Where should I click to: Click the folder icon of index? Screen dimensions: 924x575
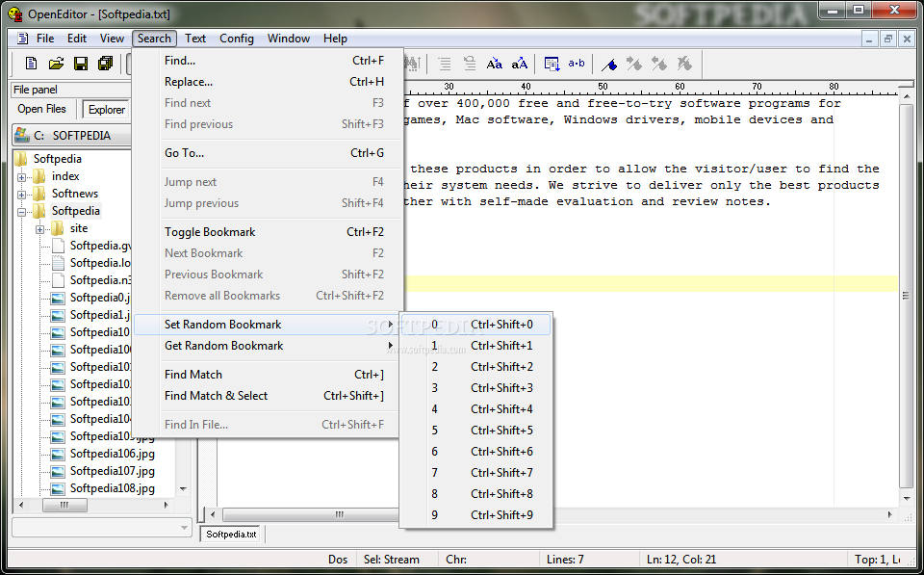click(x=39, y=176)
